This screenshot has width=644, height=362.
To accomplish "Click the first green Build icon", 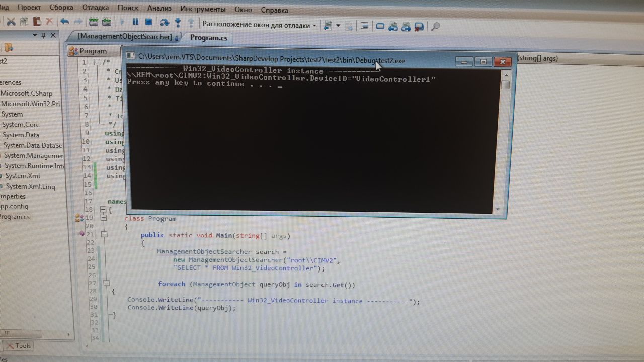I will pyautogui.click(x=93, y=22).
